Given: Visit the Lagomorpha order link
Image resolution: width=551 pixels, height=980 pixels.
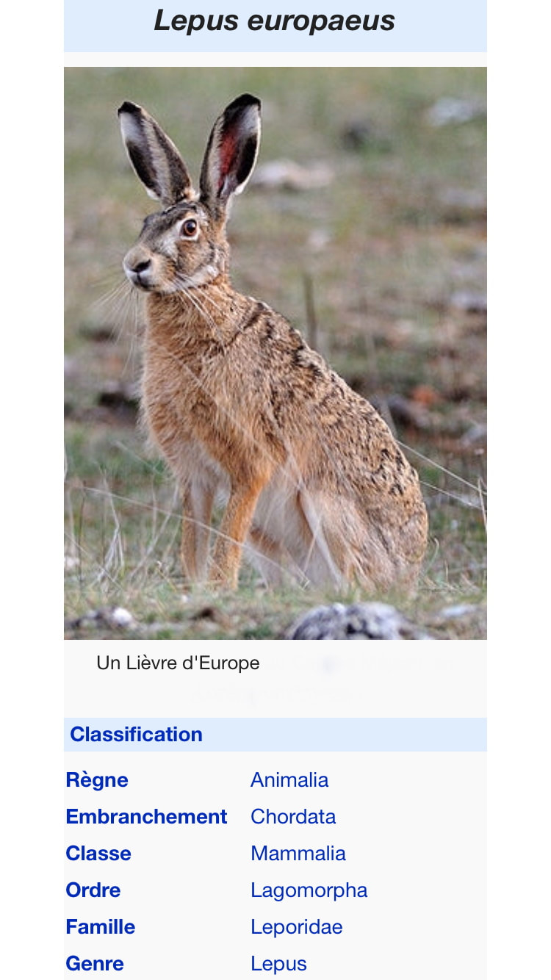Looking at the screenshot, I should point(309,890).
